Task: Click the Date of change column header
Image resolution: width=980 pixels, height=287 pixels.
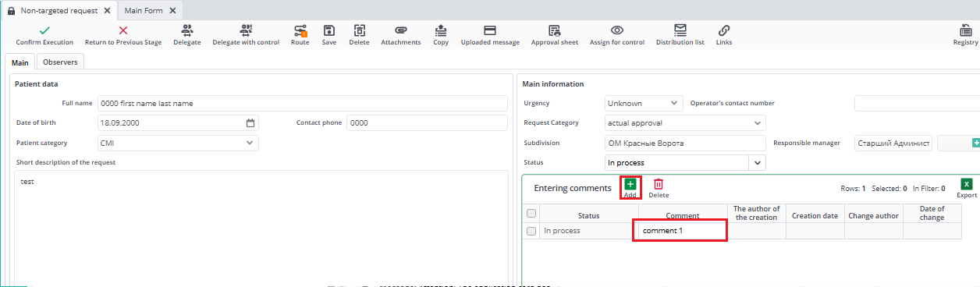Action: coord(932,213)
